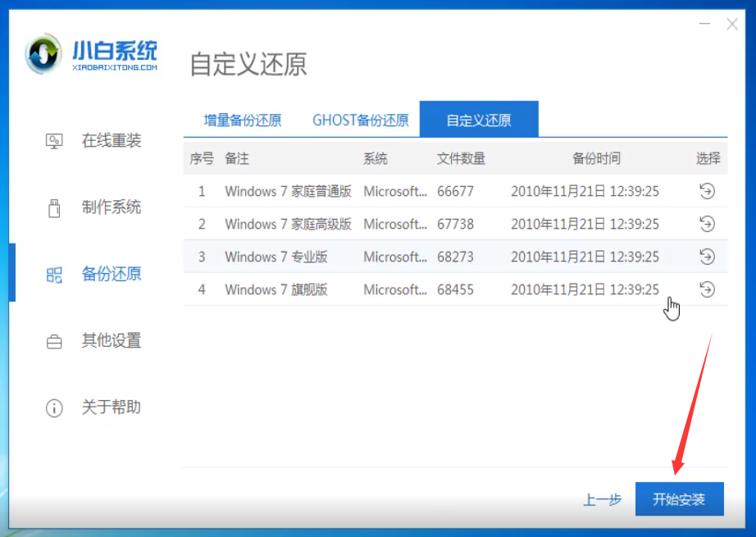
Task: Click the 开始安装 button
Action: click(680, 498)
